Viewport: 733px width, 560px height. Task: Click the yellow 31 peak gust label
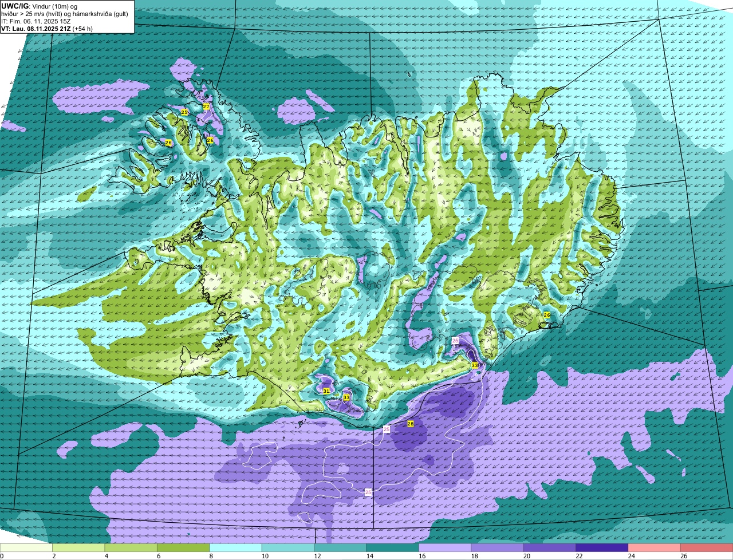click(x=326, y=391)
